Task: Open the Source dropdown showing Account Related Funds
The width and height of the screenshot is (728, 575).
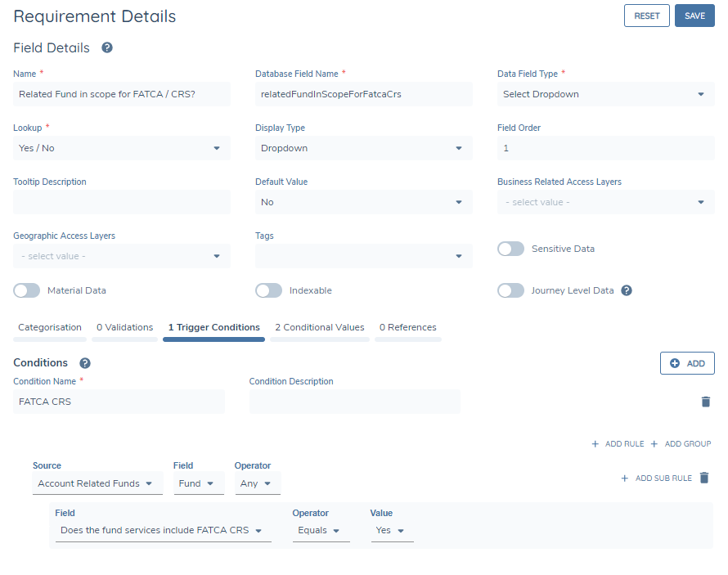Action: click(x=97, y=483)
